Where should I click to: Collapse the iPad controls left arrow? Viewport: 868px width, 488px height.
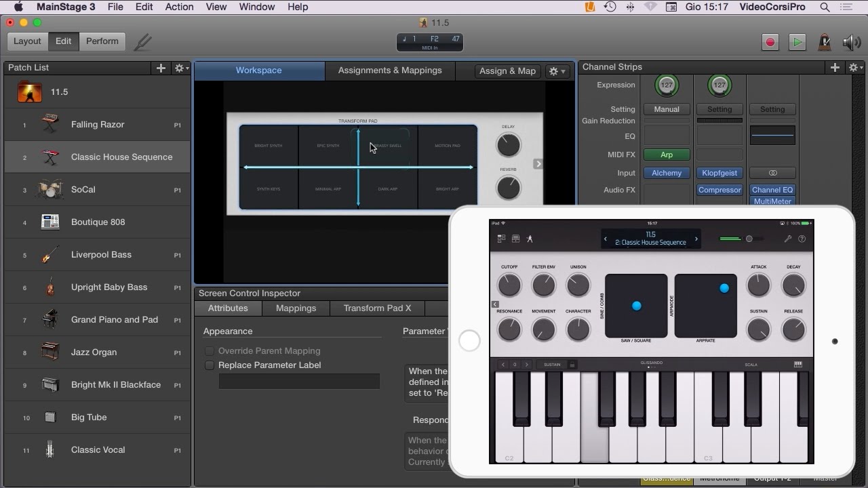pos(495,304)
